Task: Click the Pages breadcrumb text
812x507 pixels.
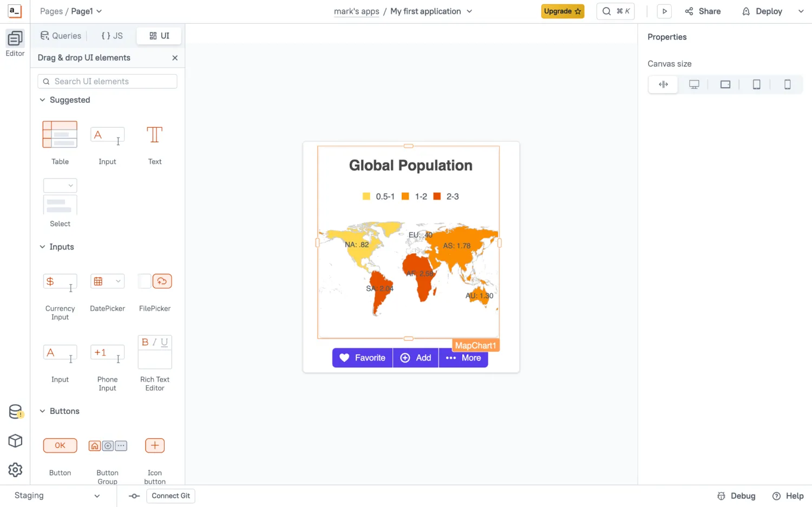Action: pos(51,11)
